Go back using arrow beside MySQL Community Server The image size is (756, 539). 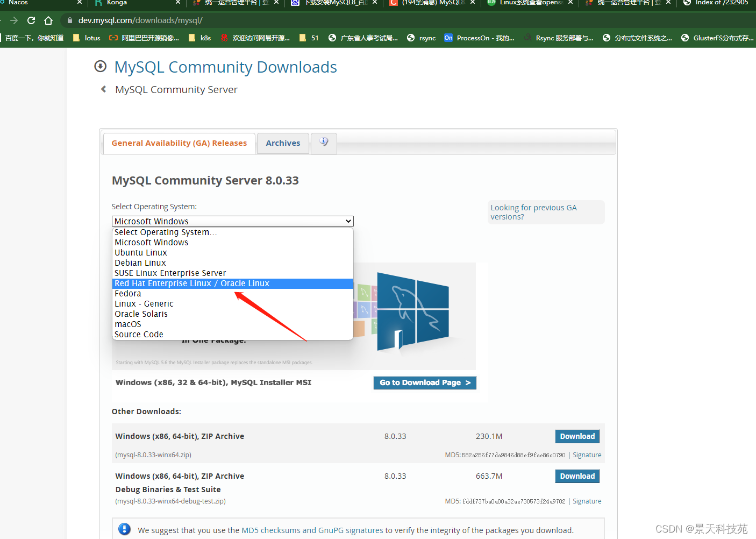tap(103, 89)
